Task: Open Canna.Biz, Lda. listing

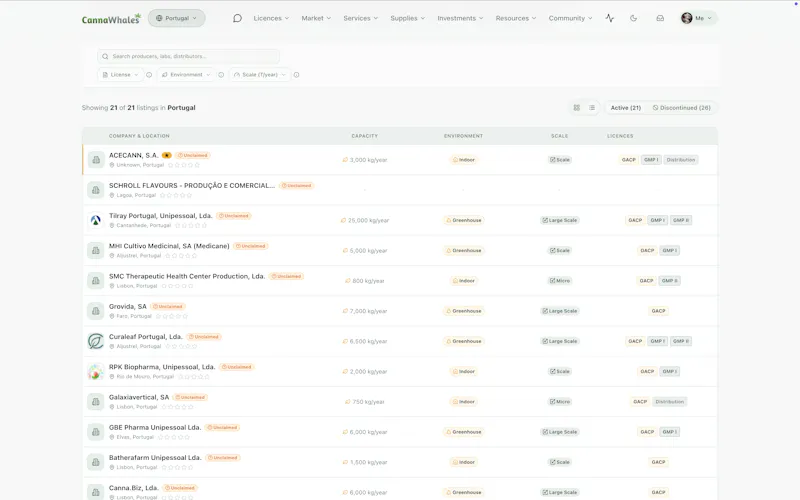Action: coord(134,488)
